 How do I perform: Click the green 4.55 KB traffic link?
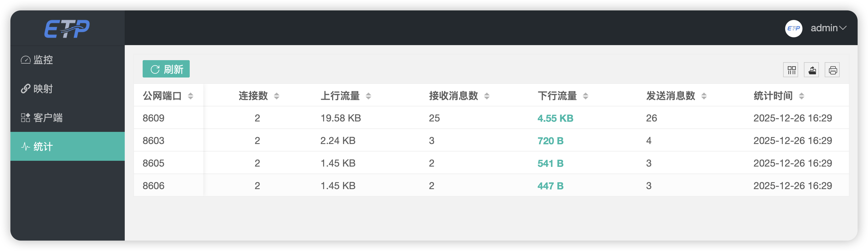pos(555,118)
